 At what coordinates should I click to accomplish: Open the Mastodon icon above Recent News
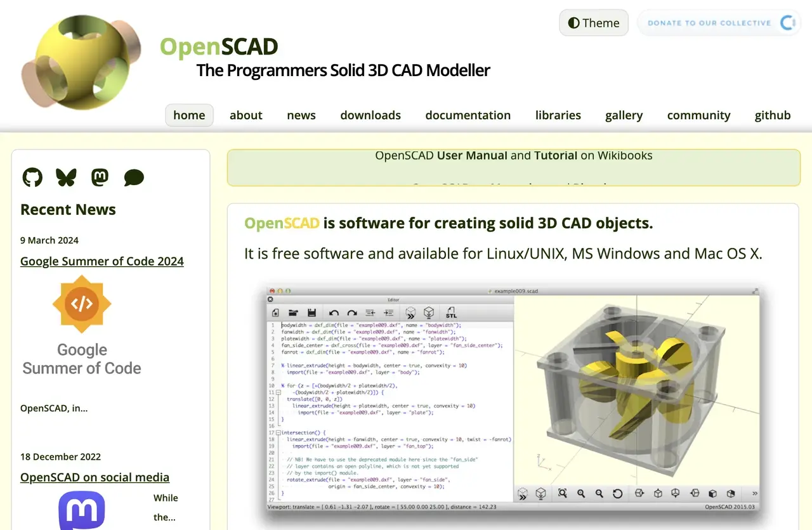pyautogui.click(x=100, y=178)
